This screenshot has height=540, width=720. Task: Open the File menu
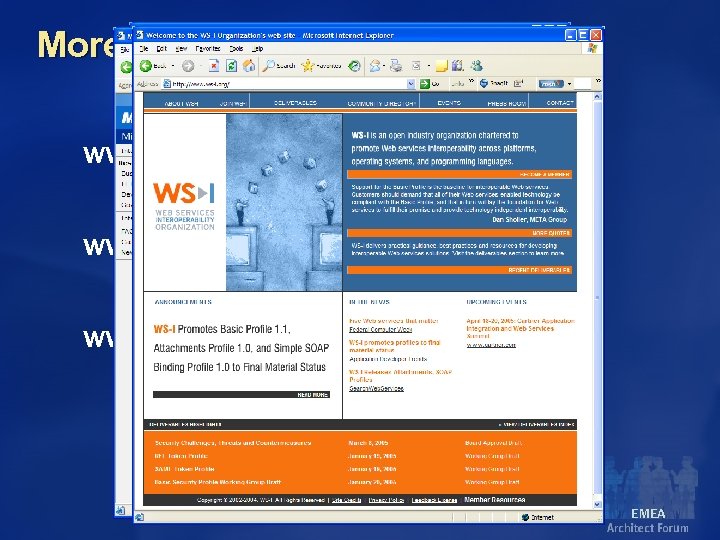pos(144,48)
